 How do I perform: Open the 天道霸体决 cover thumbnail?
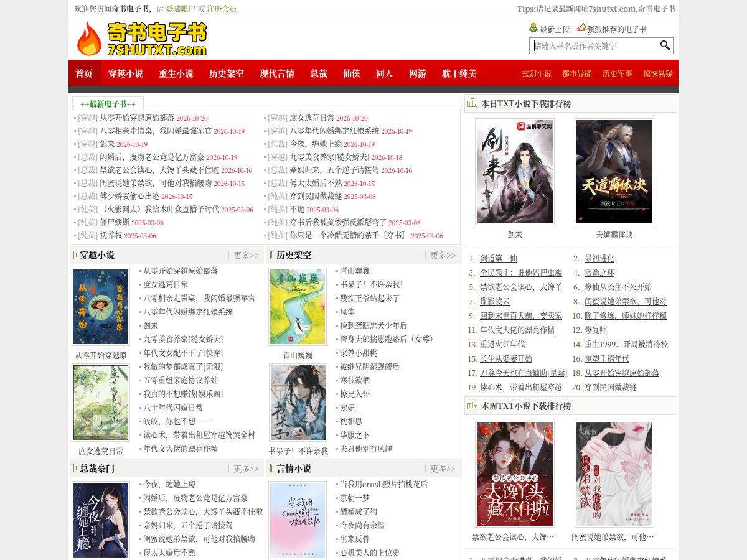point(614,172)
